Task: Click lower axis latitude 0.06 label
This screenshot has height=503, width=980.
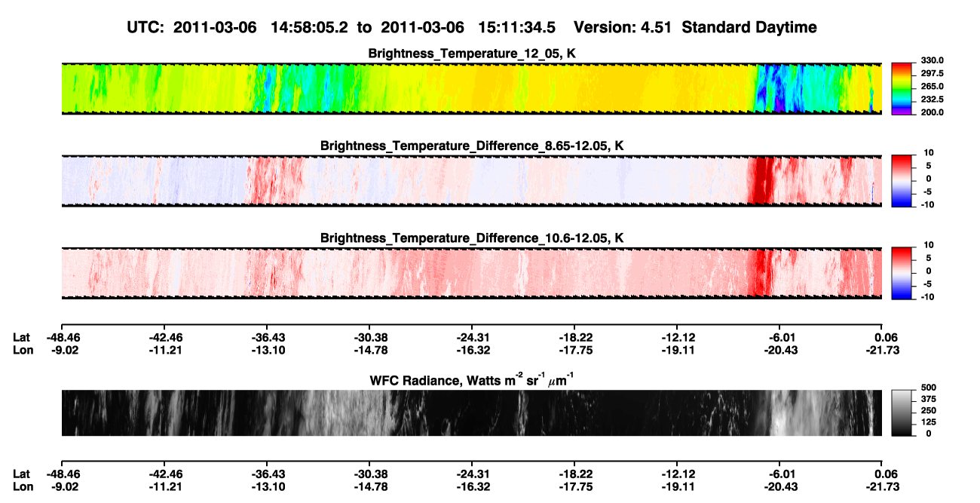Action: point(886,474)
